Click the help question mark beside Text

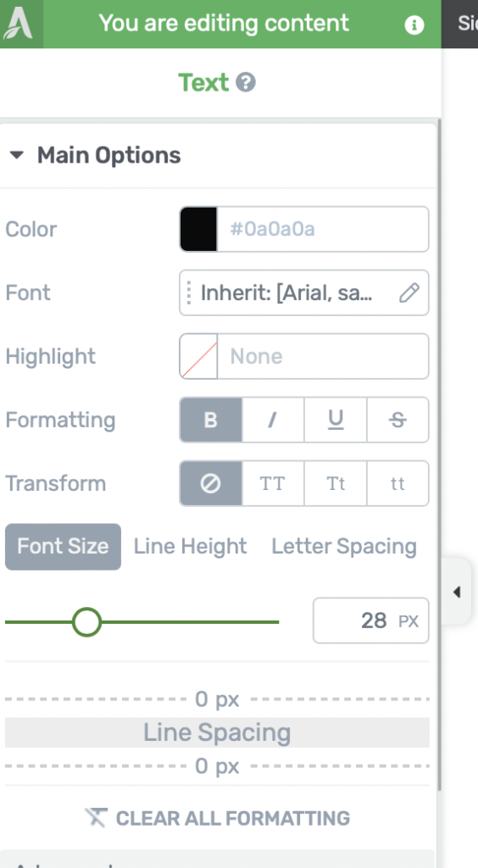coord(246,82)
